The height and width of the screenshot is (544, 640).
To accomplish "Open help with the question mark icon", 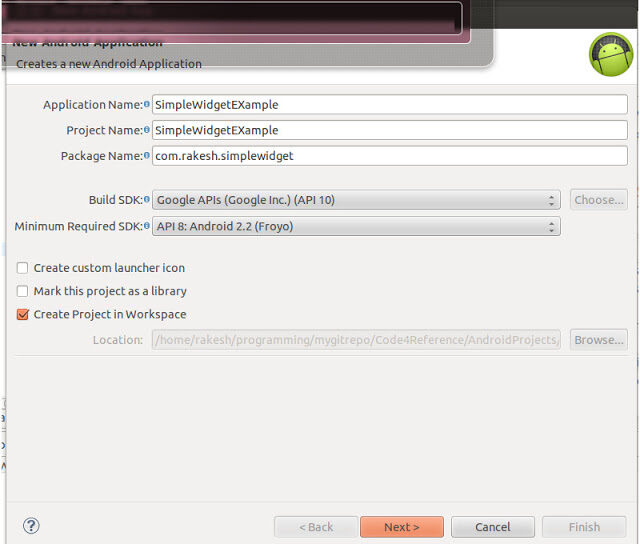I will pyautogui.click(x=31, y=526).
